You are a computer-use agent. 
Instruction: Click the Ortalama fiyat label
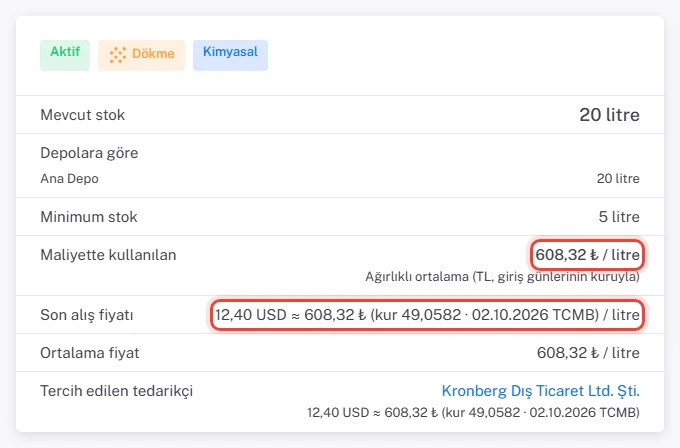[x=90, y=353]
